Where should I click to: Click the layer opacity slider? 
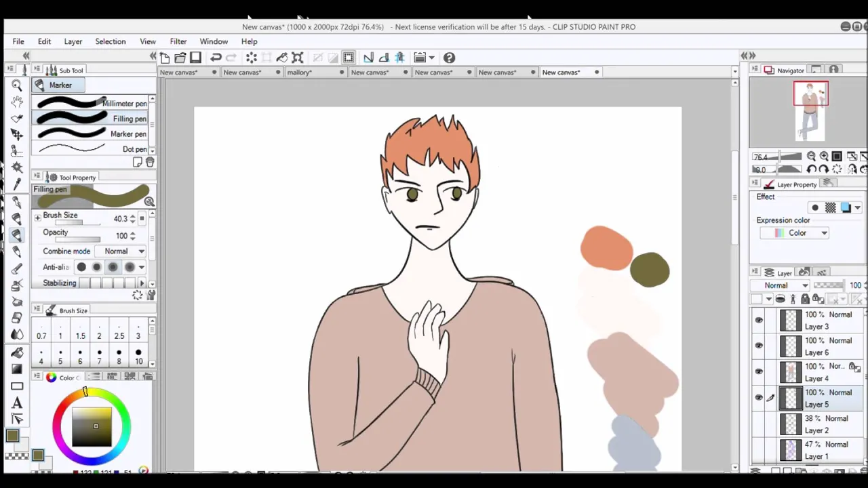[828, 285]
